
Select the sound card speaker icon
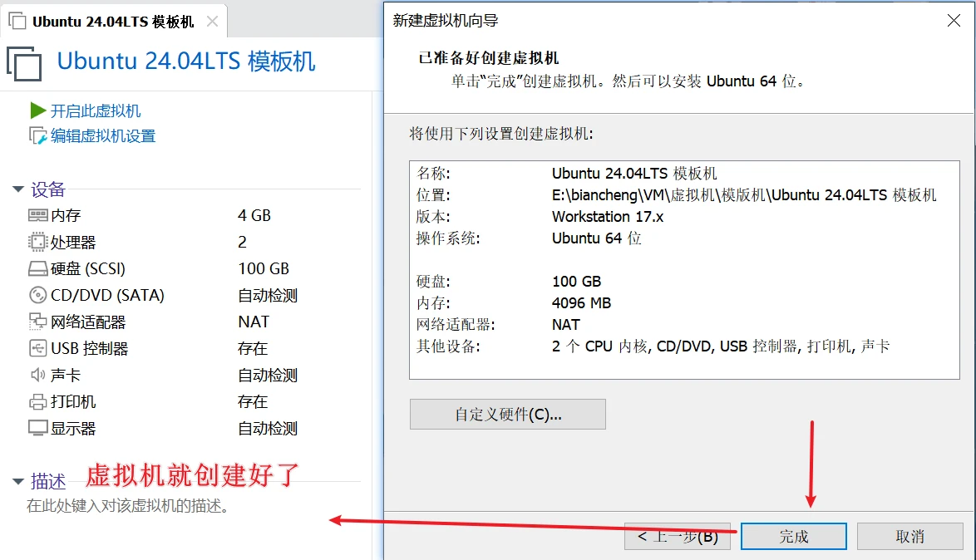coord(37,375)
